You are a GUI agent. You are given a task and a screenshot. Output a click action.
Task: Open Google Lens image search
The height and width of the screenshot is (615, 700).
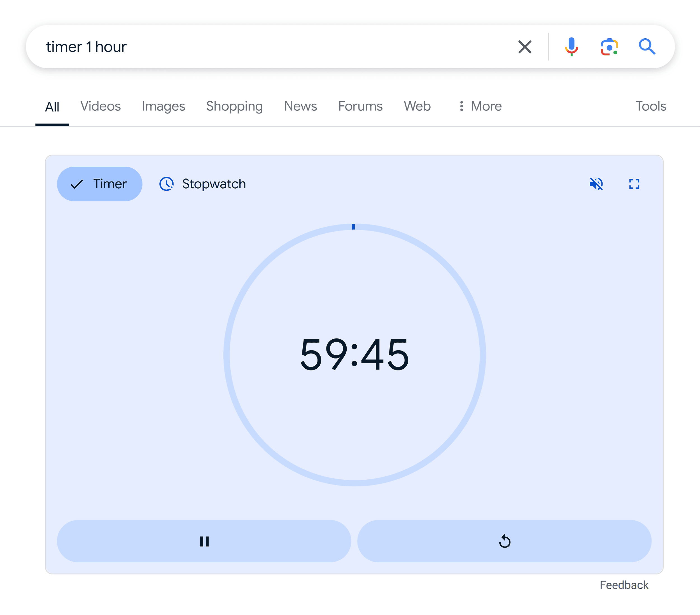(x=609, y=47)
